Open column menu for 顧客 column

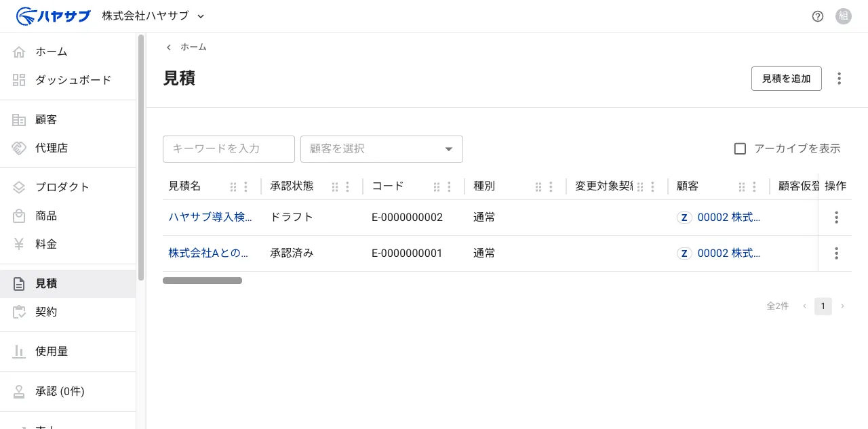coord(754,186)
